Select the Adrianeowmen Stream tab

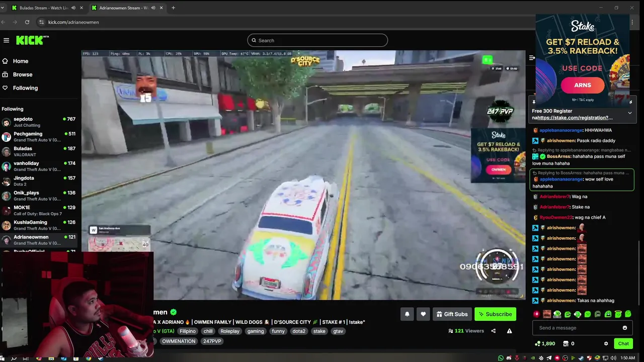[x=128, y=8]
